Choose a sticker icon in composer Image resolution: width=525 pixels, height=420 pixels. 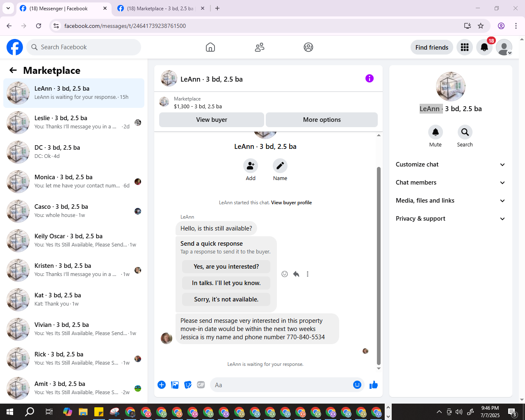point(188,385)
